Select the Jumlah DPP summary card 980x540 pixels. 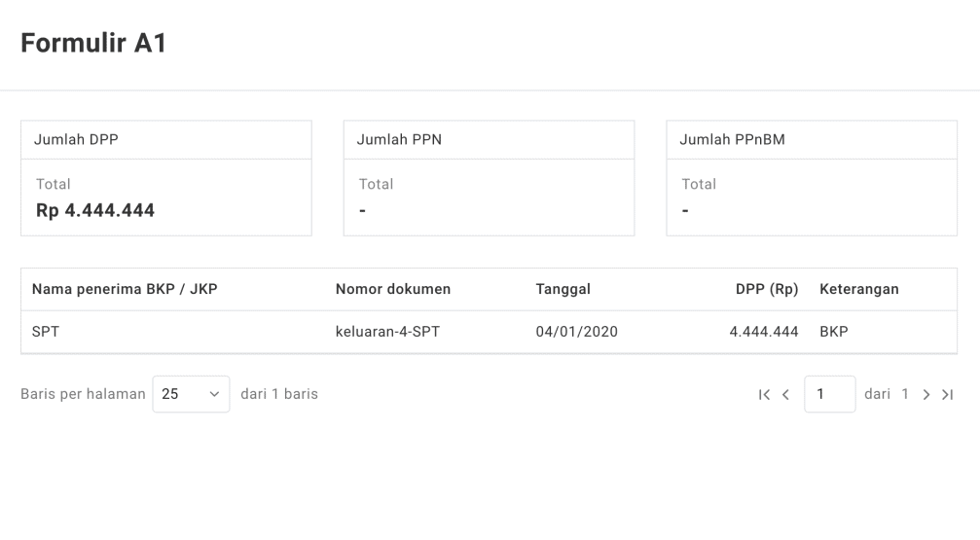166,178
